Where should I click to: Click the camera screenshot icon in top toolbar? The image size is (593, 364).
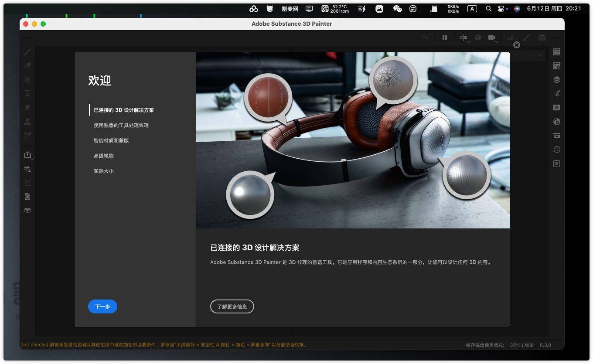542,38
